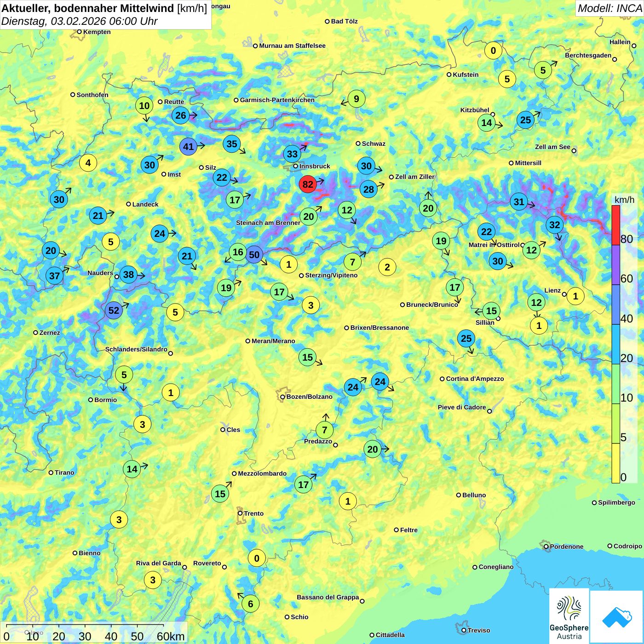Click the Bormio label
644x644 pixels.
[105, 400]
